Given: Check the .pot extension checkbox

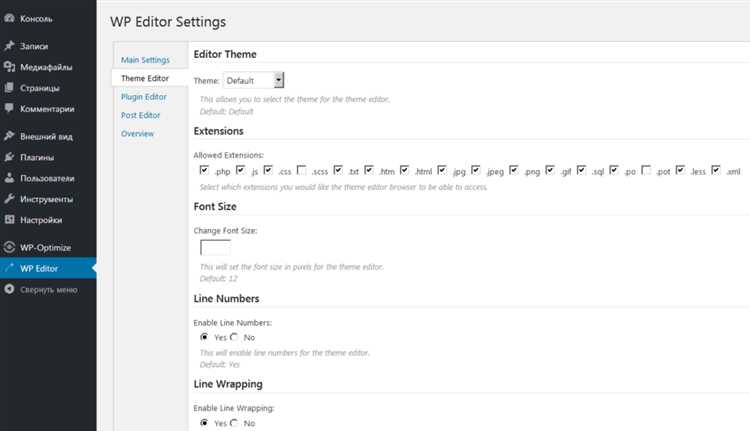Looking at the screenshot, I should point(646,170).
